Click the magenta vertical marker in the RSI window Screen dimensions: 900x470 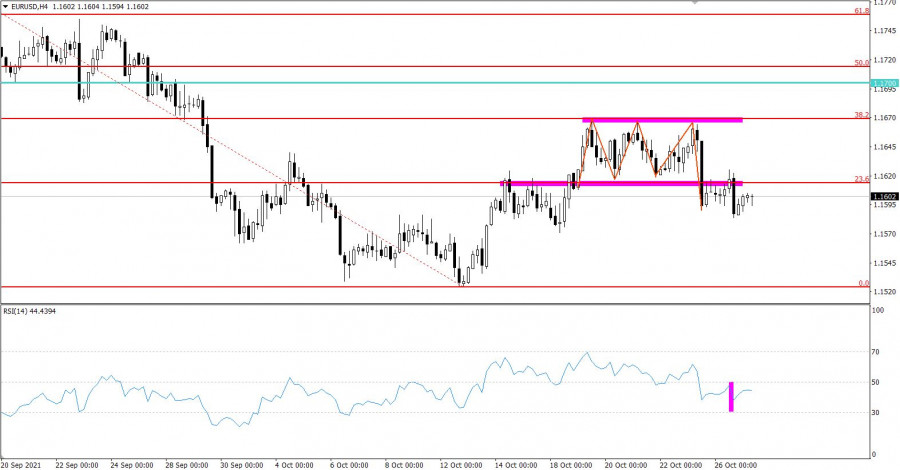click(x=731, y=397)
